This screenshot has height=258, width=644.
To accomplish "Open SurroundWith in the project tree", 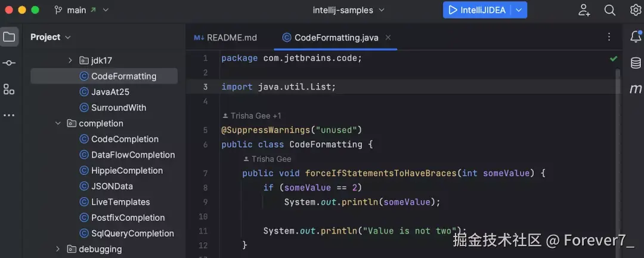I will pyautogui.click(x=119, y=107).
